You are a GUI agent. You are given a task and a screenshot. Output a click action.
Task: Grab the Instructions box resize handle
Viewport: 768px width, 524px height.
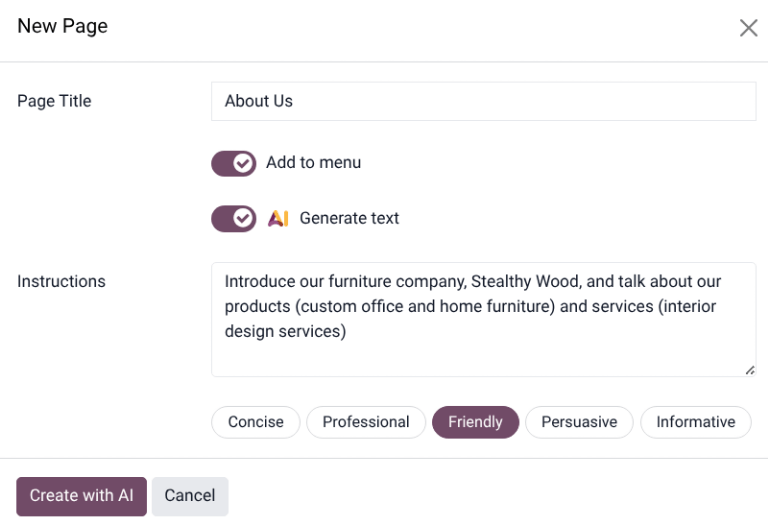pyautogui.click(x=749, y=370)
